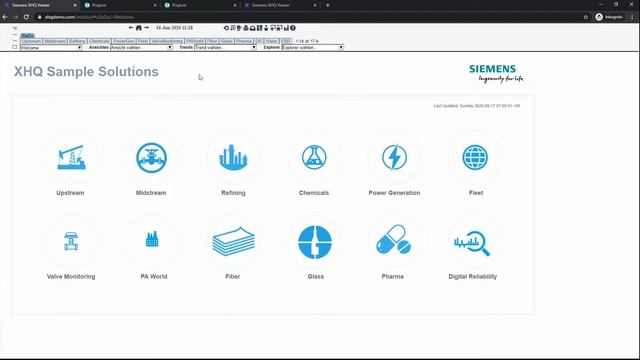Reload the page in the browser
The height and width of the screenshot is (360, 640).
coord(26,17)
